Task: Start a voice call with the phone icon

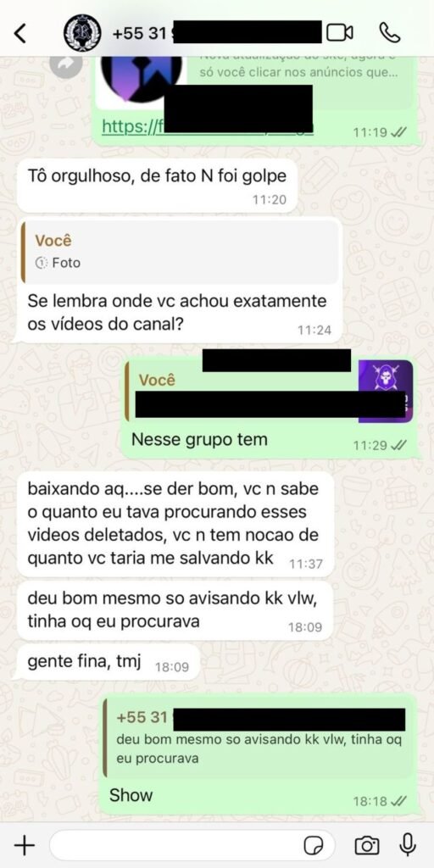Action: [390, 33]
